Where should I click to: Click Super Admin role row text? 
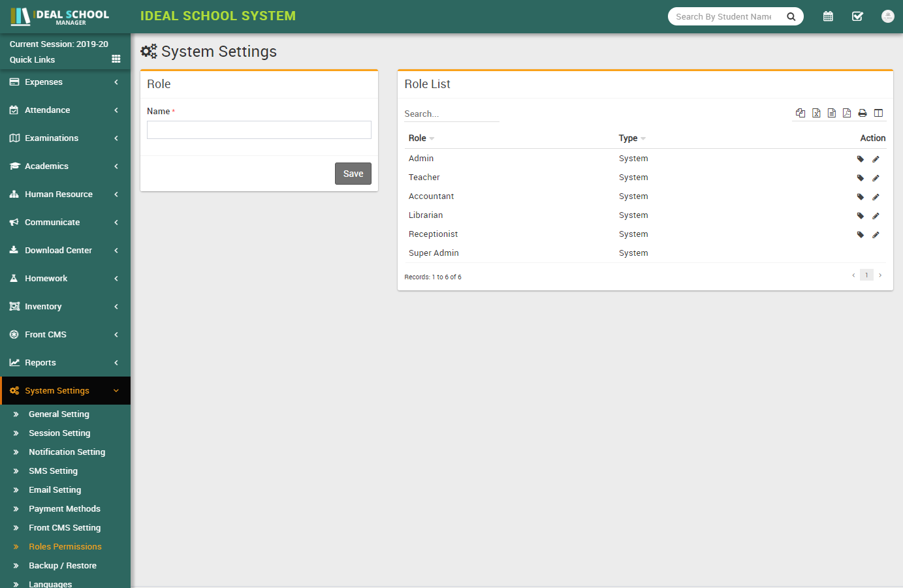[434, 253]
